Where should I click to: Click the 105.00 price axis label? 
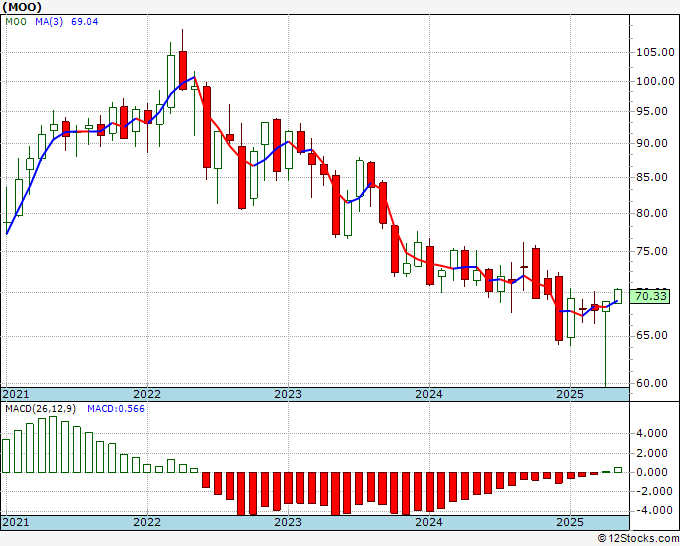click(x=655, y=52)
